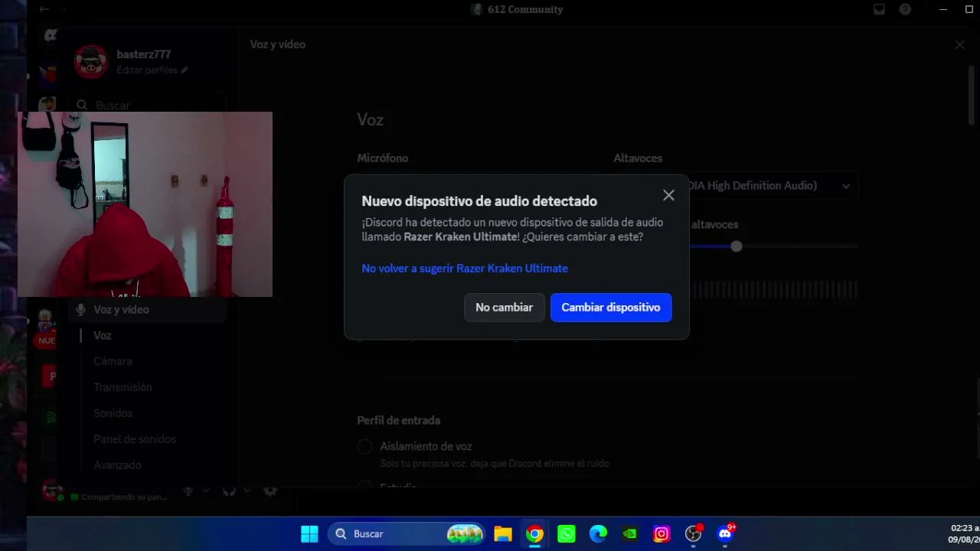The image size is (980, 551).
Task: Mute the microphone in user panel
Action: (x=188, y=491)
